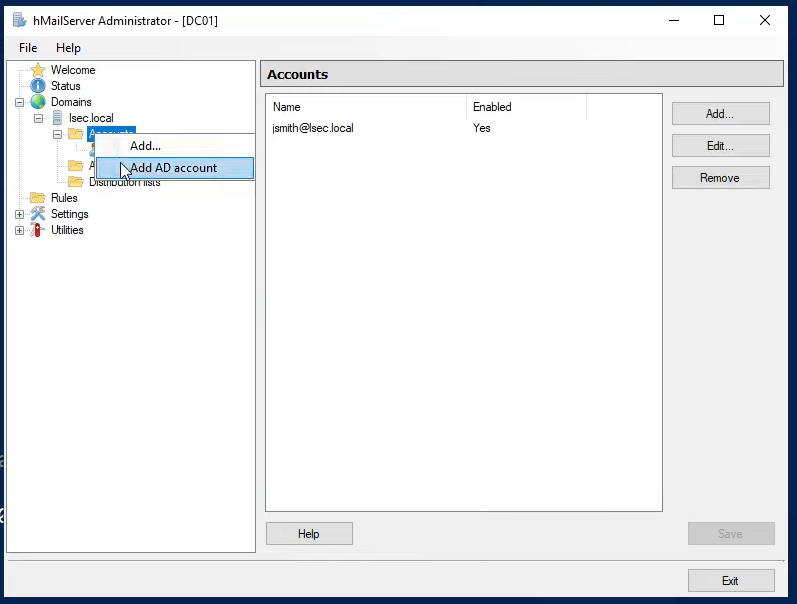Select lsec.local domain in the tree
Screen dimensions: 797x604
[91, 118]
